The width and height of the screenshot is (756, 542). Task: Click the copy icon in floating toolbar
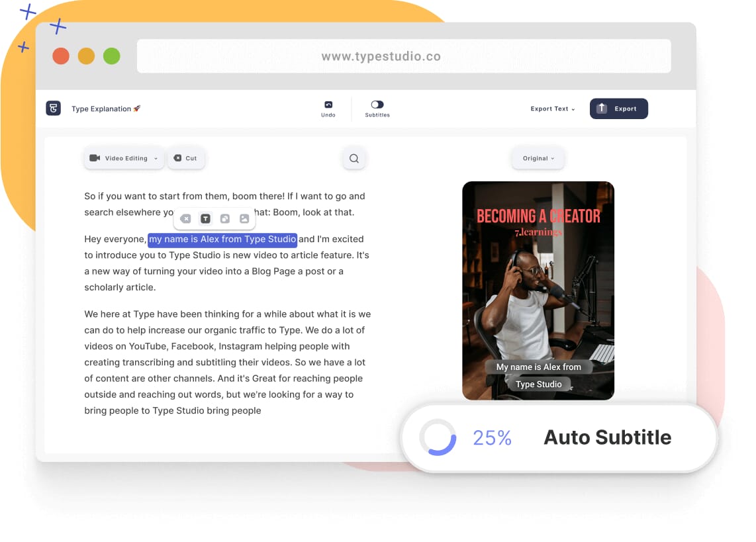[225, 219]
